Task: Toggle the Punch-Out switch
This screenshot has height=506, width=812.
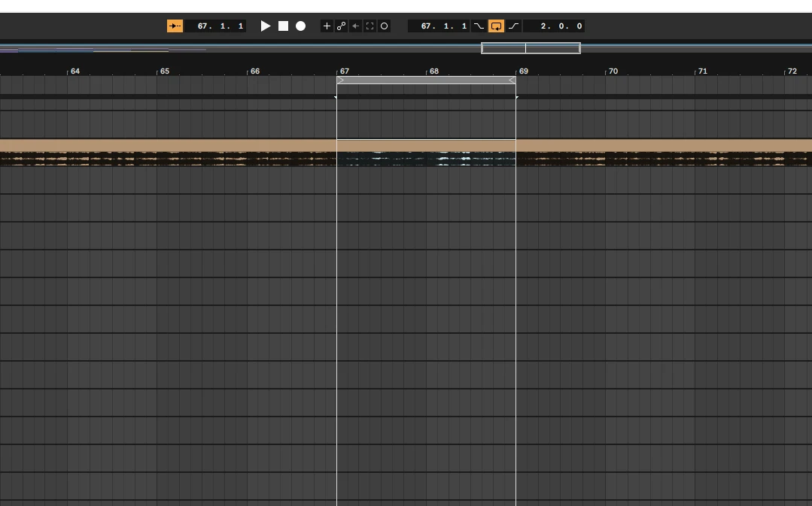Action: (513, 26)
